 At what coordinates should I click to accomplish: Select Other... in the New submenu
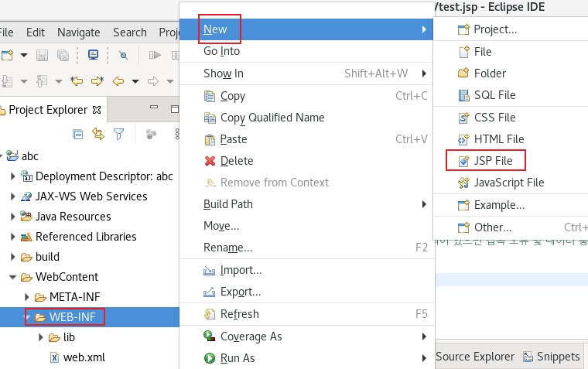click(511, 227)
